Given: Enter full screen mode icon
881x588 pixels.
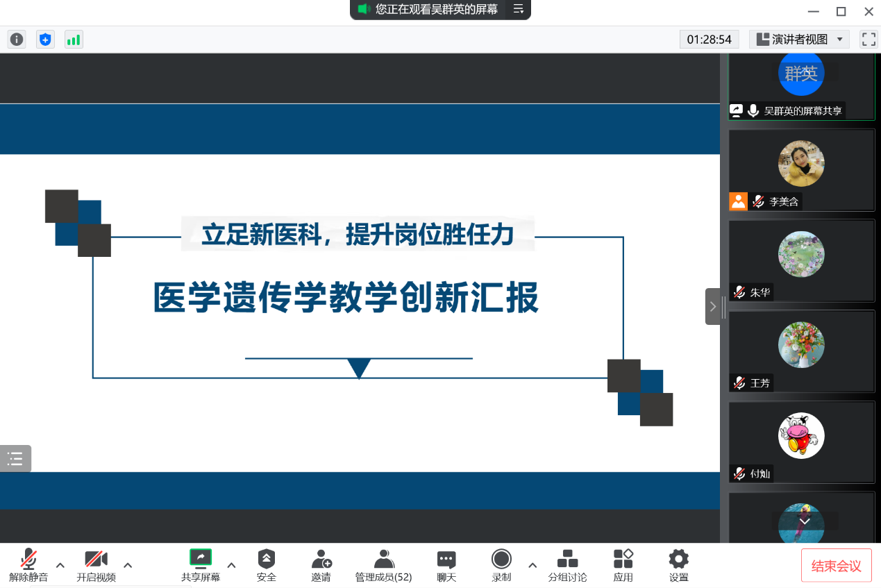Looking at the screenshot, I should pos(868,40).
